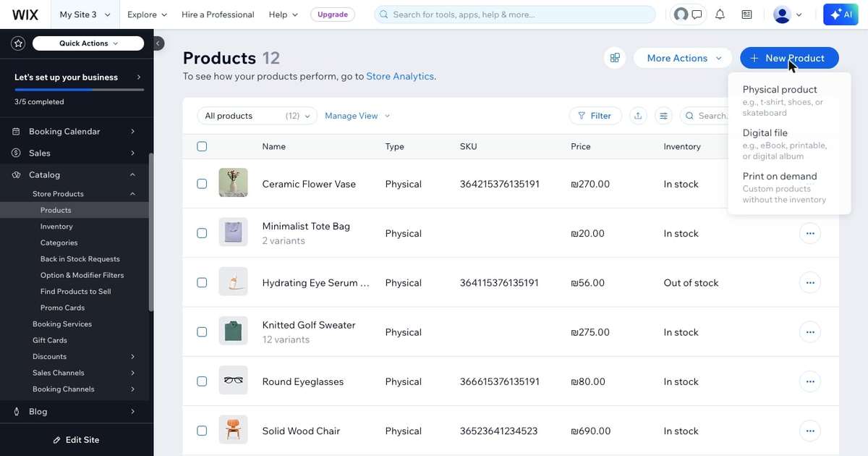Open the chat inbox icon in the header
Screen dimensions: 868x456
697,14
